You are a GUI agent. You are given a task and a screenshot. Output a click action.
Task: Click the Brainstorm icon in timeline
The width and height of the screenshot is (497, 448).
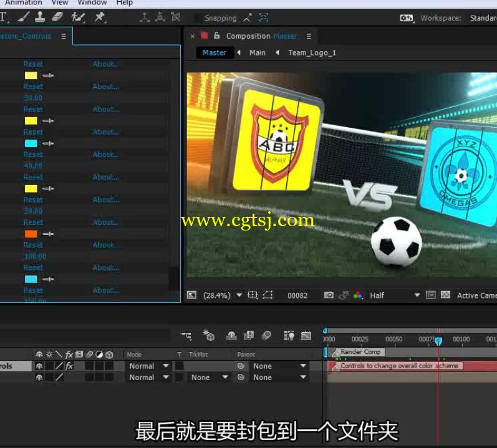(289, 336)
